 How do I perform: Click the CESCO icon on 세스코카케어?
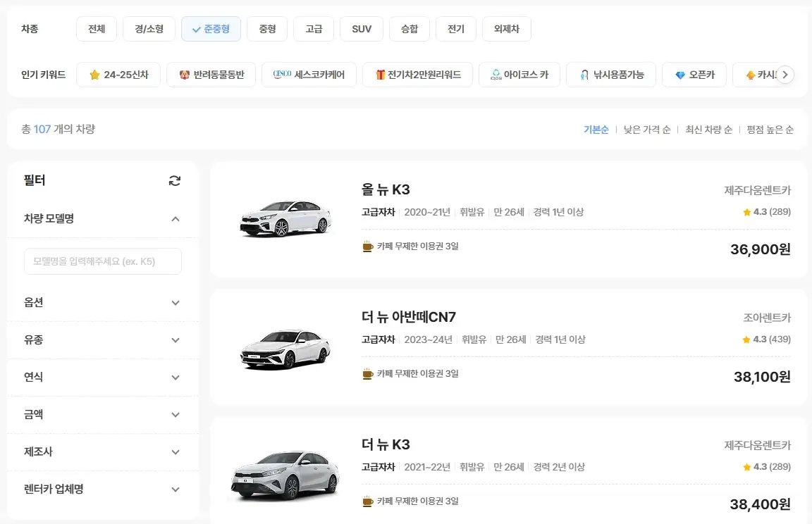point(281,74)
